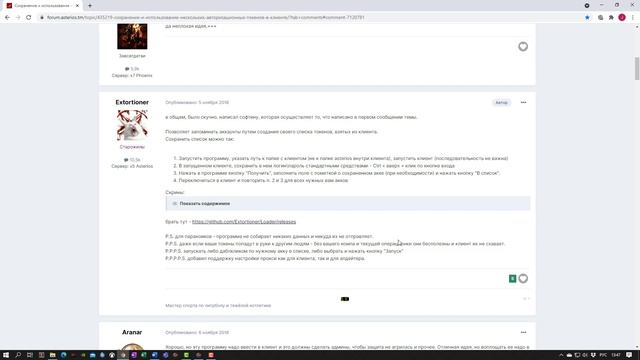Viewport: 640px width, 360px height.
Task: Click Extortioner's message count under avatar
Action: tap(132, 160)
